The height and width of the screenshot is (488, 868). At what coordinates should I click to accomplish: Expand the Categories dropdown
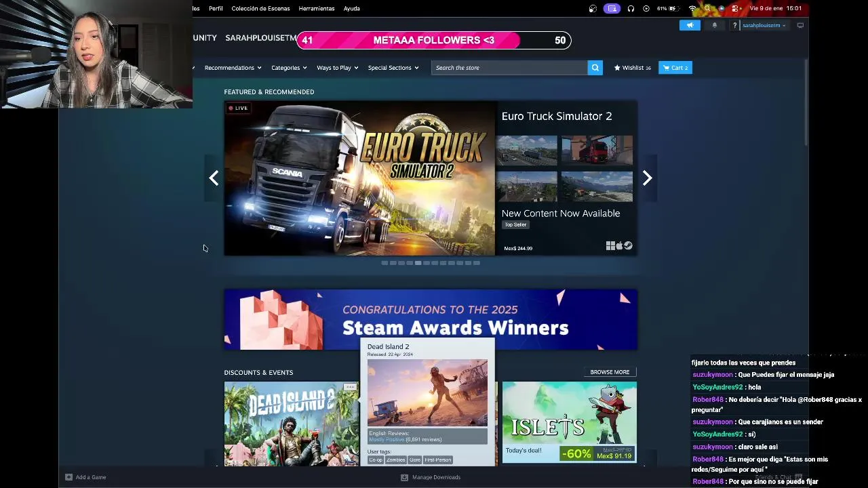point(289,68)
